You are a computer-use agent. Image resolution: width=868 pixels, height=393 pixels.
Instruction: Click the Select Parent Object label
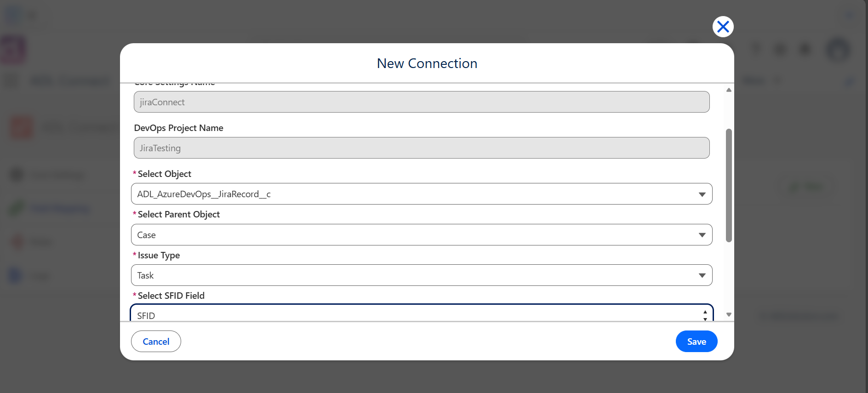coord(179,215)
